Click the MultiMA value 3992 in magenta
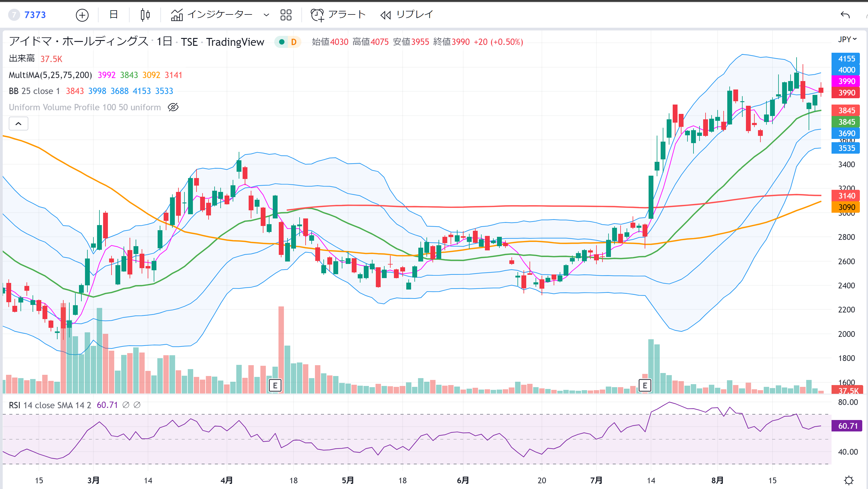868x489 pixels. tap(106, 75)
